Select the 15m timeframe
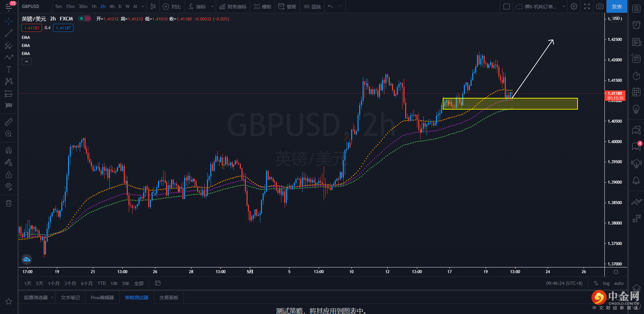The image size is (644, 314). click(70, 6)
